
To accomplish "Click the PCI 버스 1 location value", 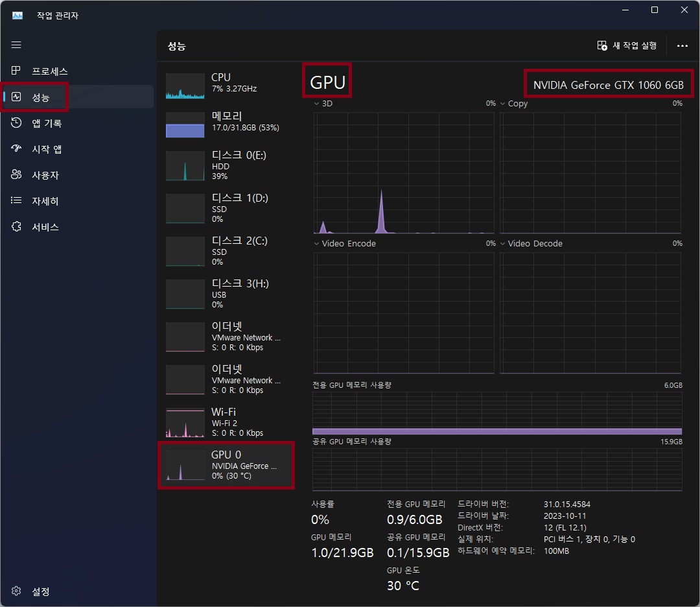I will (589, 539).
